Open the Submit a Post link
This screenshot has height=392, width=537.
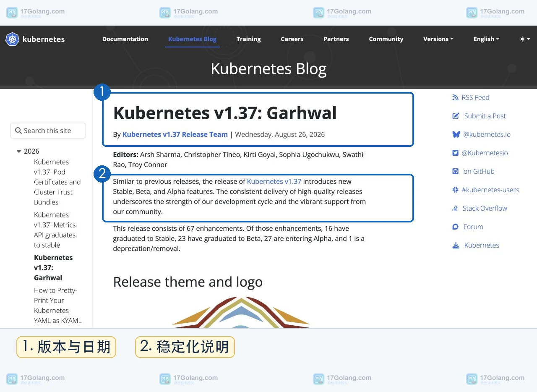(x=485, y=116)
